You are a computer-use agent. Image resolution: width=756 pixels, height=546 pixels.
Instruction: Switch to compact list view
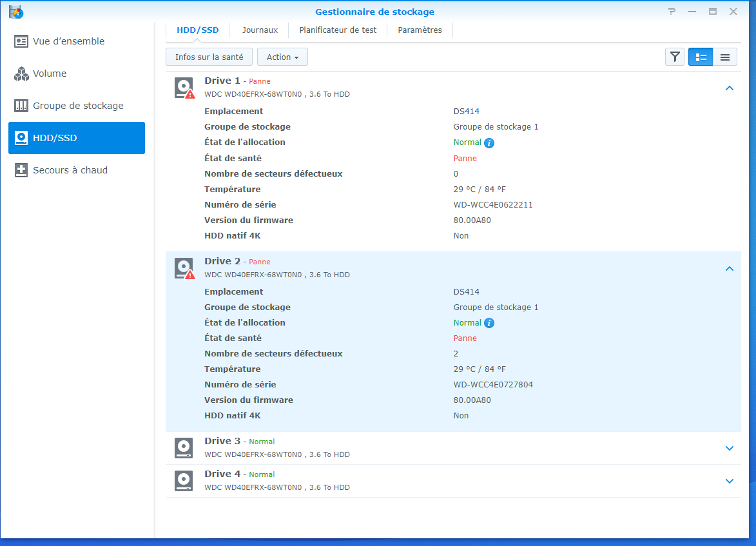[725, 57]
